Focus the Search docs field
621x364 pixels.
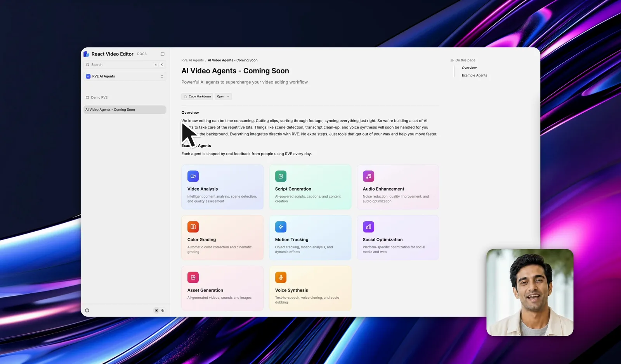tap(125, 65)
